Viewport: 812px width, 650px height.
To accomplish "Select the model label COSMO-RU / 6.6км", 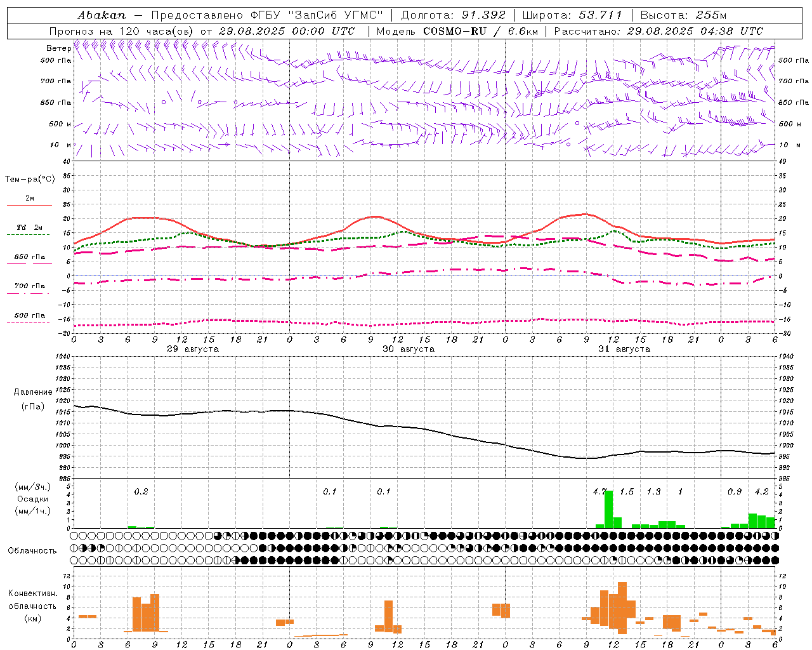I will (480, 31).
